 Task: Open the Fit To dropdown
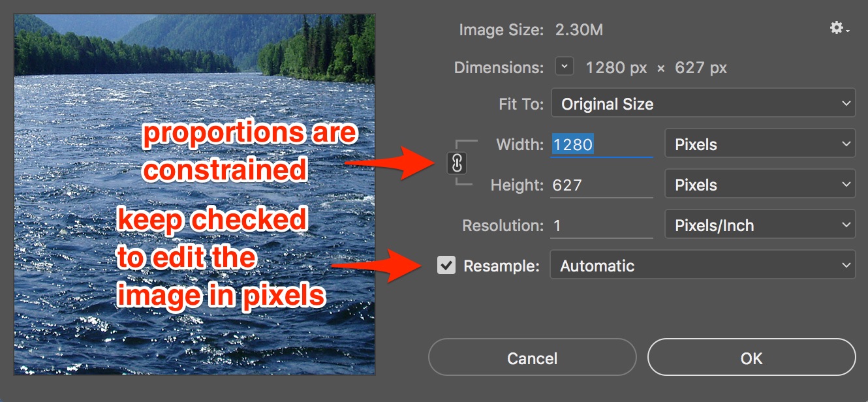click(703, 104)
